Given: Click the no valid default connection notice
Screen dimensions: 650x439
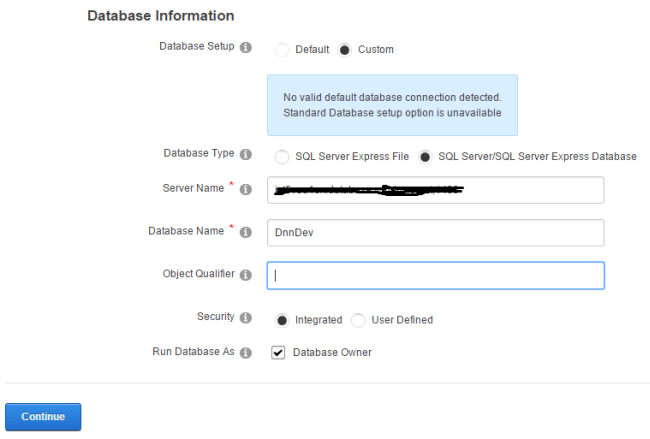Looking at the screenshot, I should [x=392, y=105].
